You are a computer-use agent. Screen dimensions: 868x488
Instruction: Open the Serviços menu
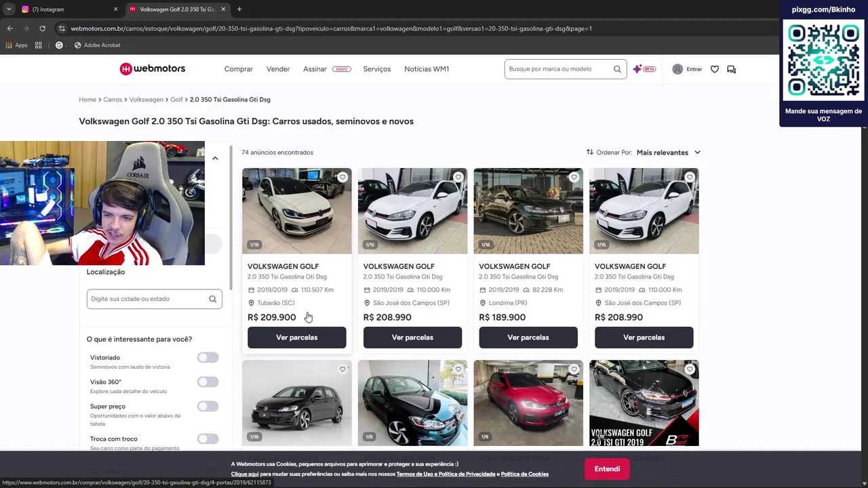click(x=376, y=69)
